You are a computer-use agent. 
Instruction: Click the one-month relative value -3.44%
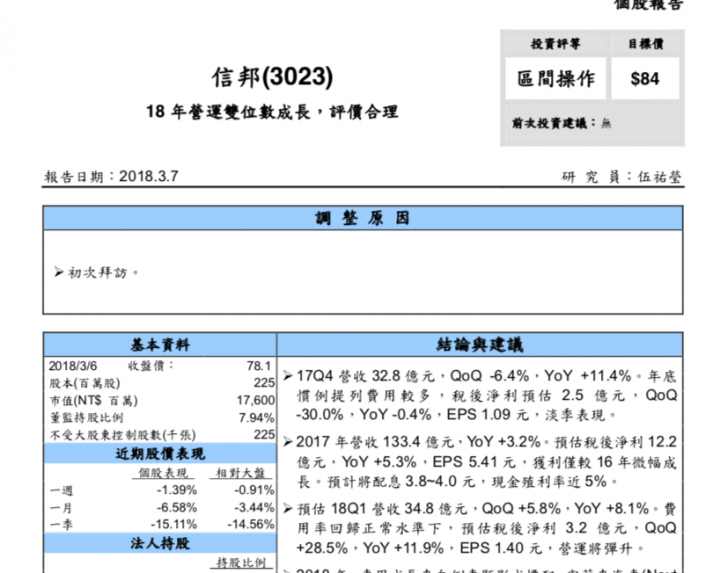click(x=254, y=507)
